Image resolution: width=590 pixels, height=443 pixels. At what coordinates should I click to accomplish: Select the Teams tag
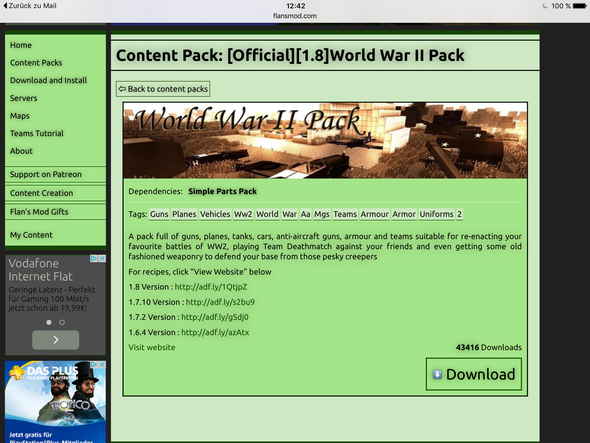(345, 214)
